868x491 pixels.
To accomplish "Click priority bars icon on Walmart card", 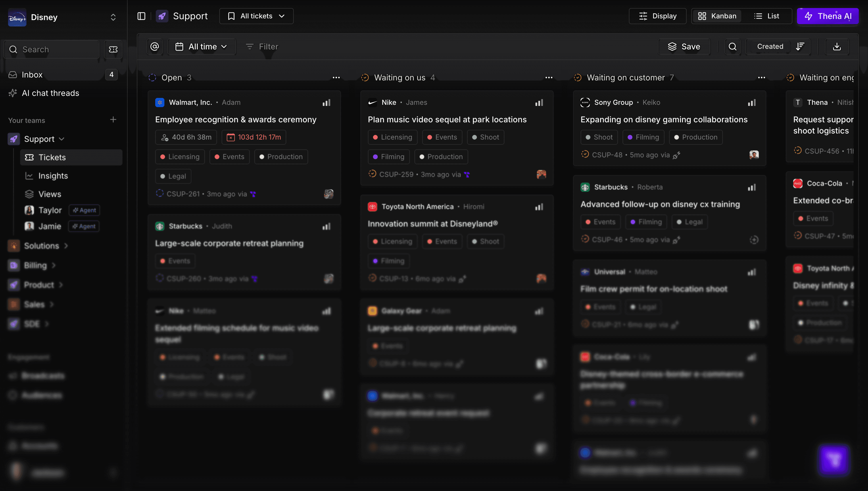I will click(326, 103).
